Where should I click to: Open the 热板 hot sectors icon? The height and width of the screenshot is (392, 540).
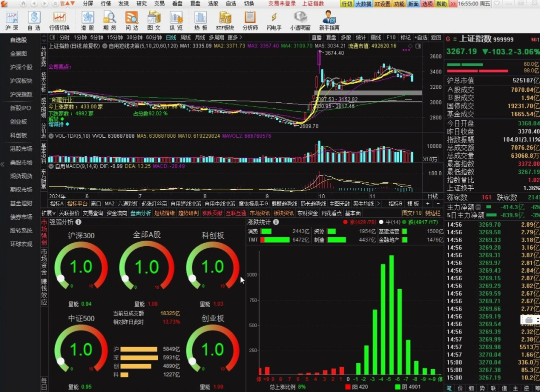pos(200,21)
